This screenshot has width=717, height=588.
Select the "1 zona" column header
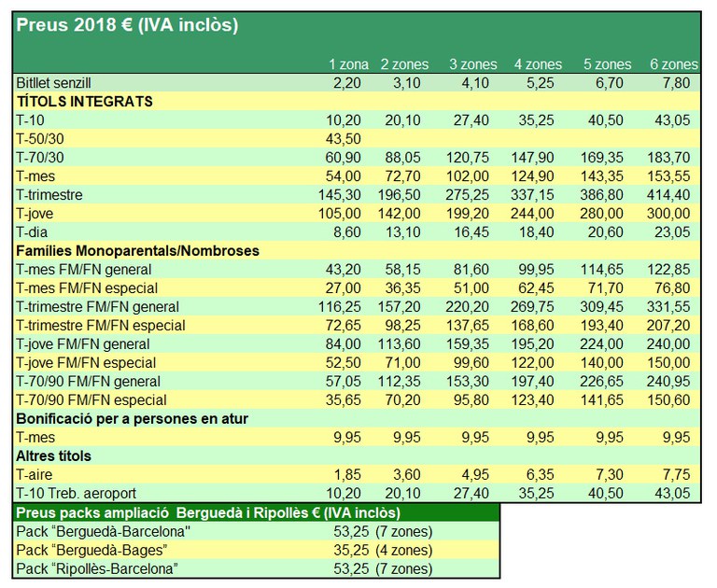pyautogui.click(x=347, y=64)
